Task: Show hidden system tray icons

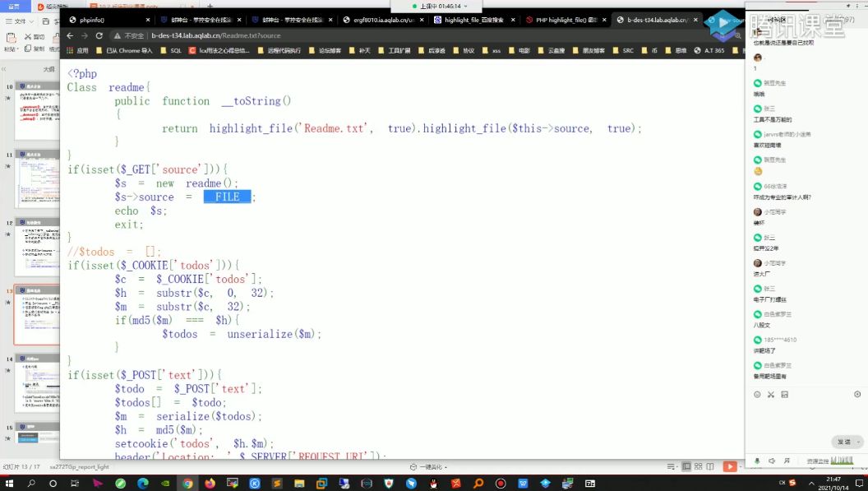Action: pyautogui.click(x=811, y=484)
